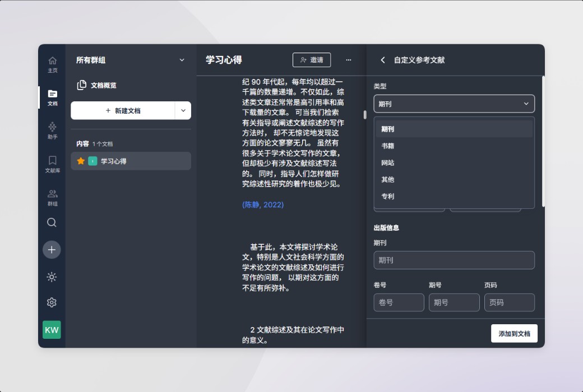Click the 文档概览 overview icon
The image size is (583, 392).
pyautogui.click(x=81, y=85)
